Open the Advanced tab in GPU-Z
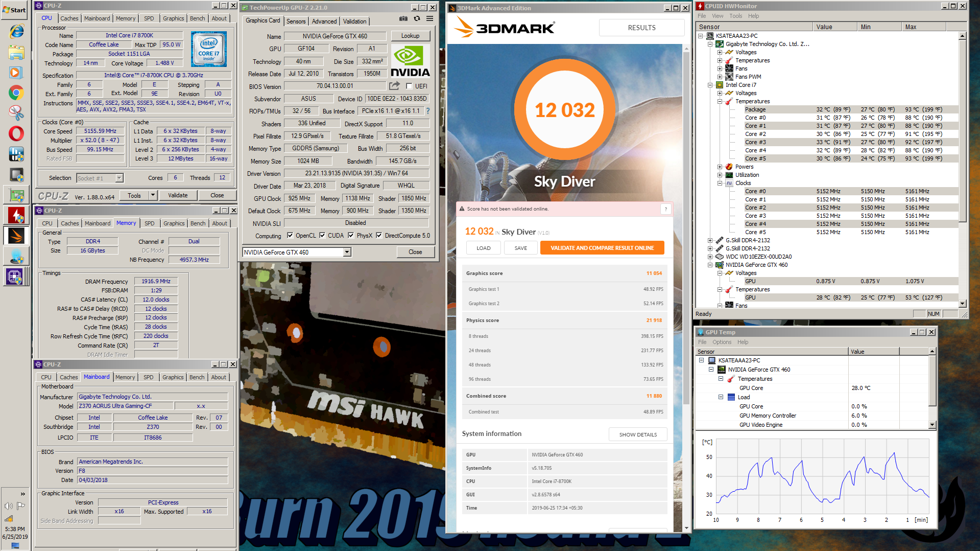Screen dimensions: 980x551 pos(324,21)
